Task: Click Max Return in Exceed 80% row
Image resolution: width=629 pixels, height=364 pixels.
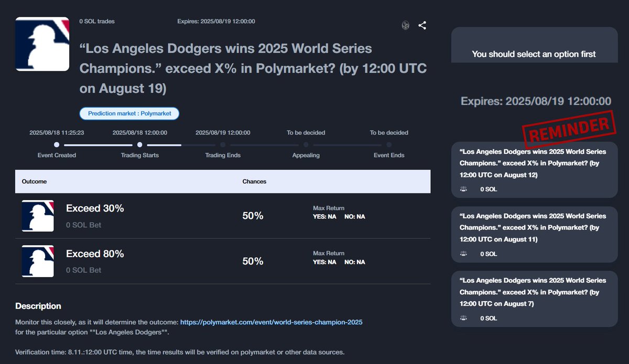Action: coord(329,253)
